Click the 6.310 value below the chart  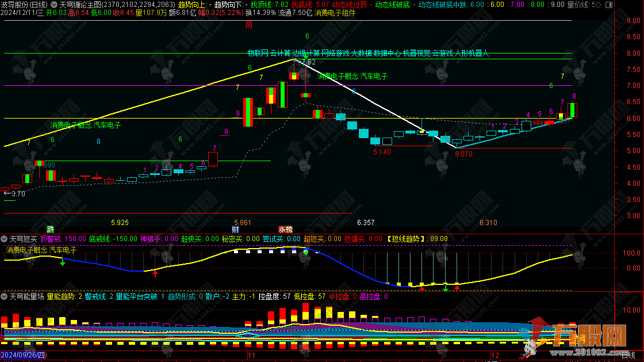point(488,222)
